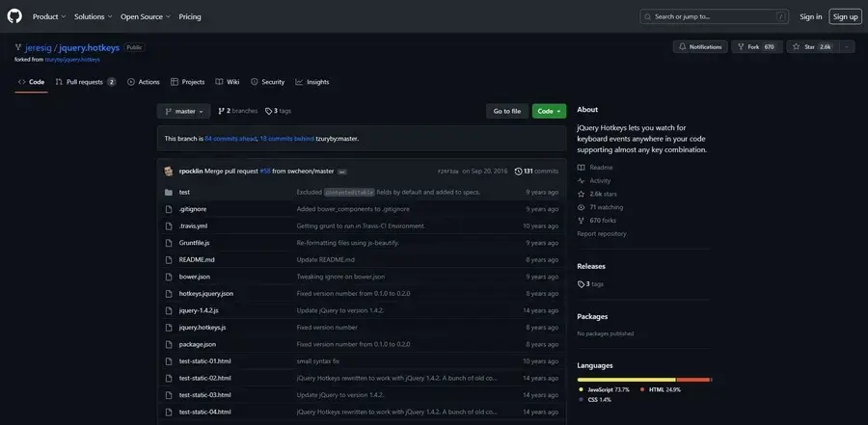Screen dimensions: 868x425
Task: Click the file icon beside Gruntfile.js
Action: 168,243
